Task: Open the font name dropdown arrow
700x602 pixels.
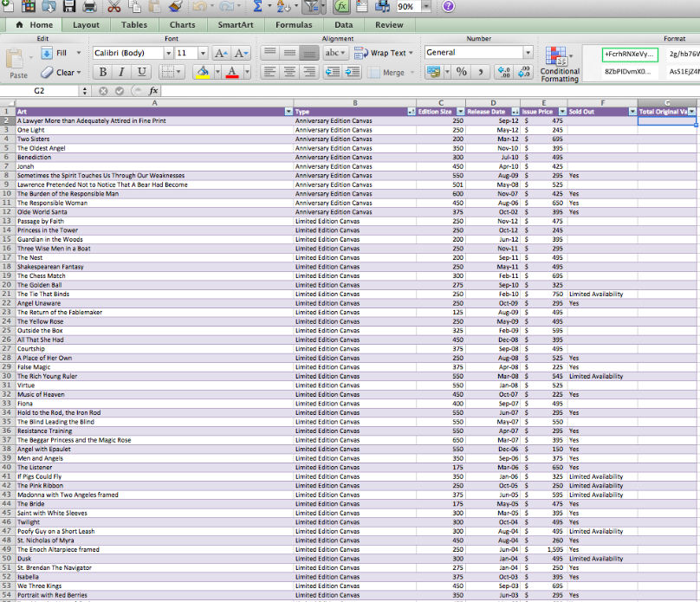Action: click(168, 53)
